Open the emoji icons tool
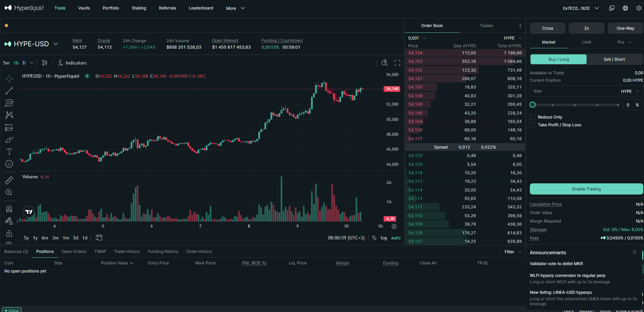 9,164
